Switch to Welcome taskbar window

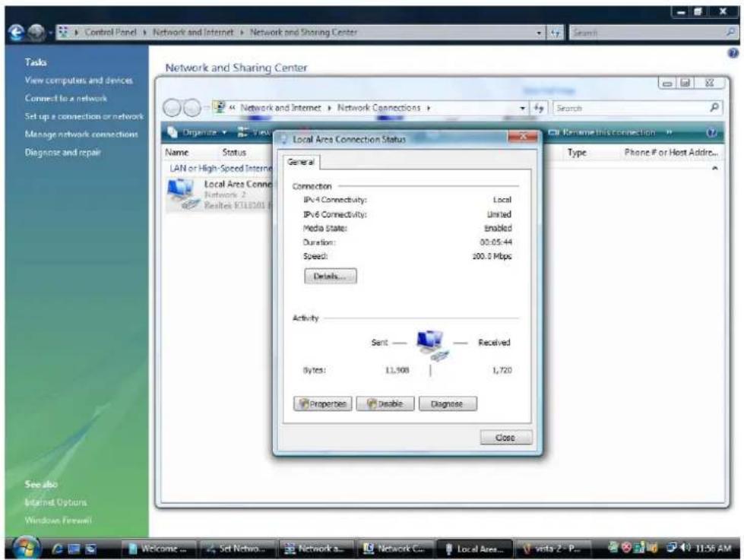tap(159, 549)
